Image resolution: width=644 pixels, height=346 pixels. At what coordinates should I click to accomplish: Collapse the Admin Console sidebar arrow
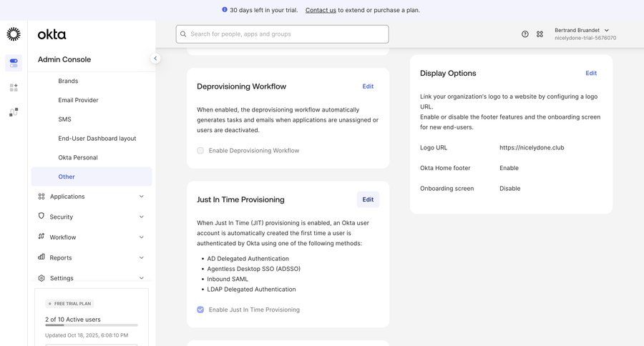pyautogui.click(x=155, y=59)
